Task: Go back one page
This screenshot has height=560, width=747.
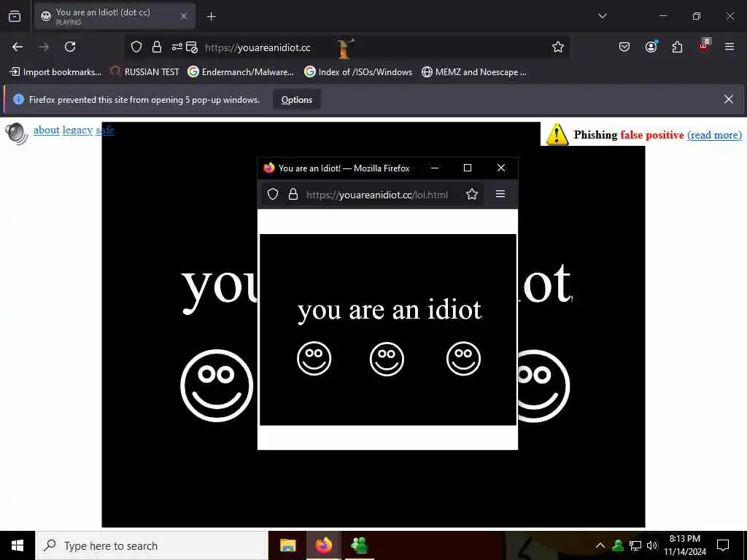Action: tap(18, 47)
